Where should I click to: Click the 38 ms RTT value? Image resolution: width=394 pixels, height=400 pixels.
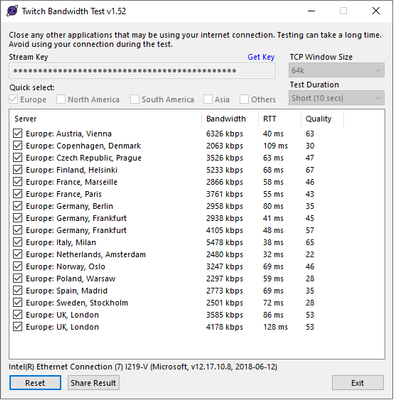(x=273, y=242)
